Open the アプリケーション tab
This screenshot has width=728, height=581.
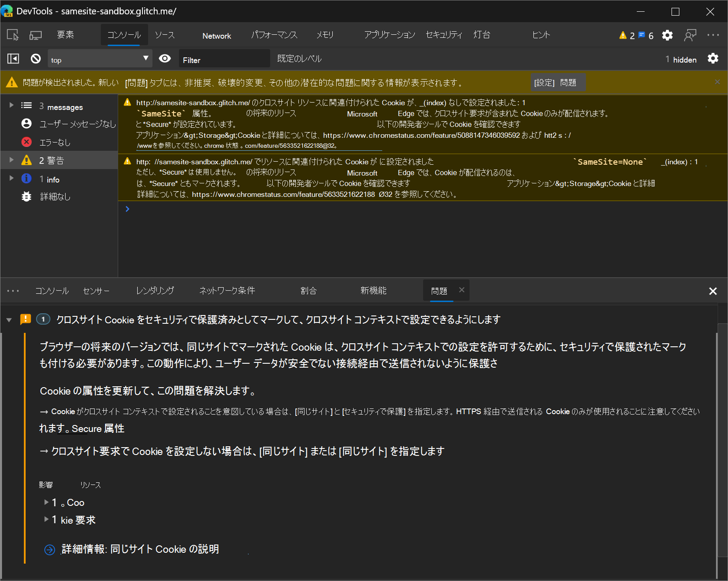(x=390, y=35)
